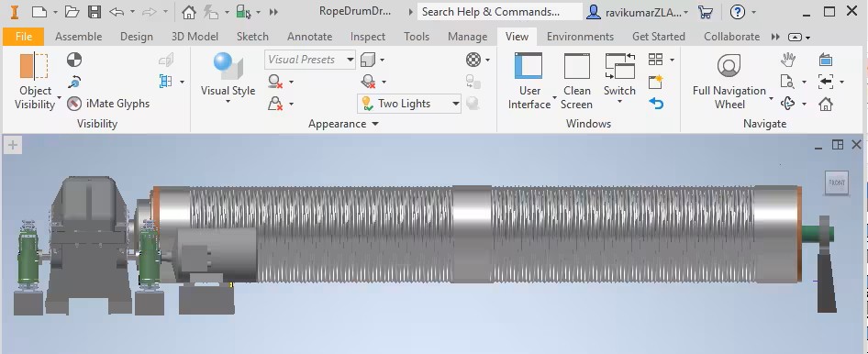
Task: Activate the Full Navigation Wheel
Action: 729,82
